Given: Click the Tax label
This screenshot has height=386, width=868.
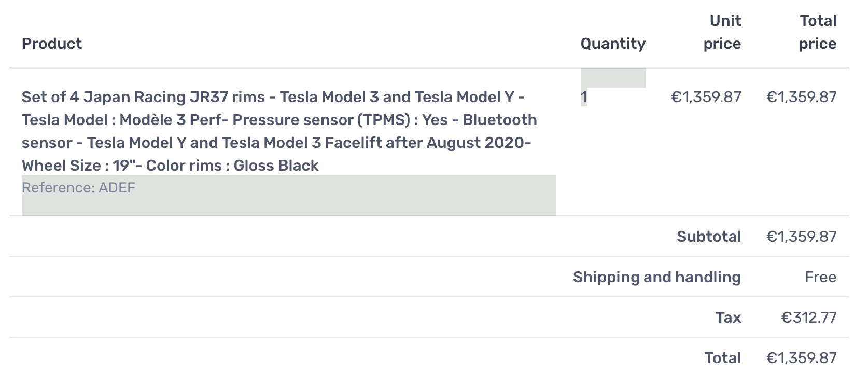Looking at the screenshot, I should point(729,318).
